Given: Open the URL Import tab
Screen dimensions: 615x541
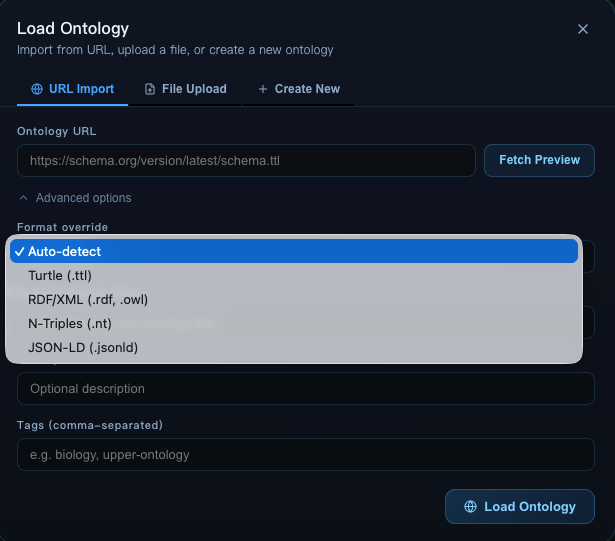Looking at the screenshot, I should pyautogui.click(x=73, y=89).
